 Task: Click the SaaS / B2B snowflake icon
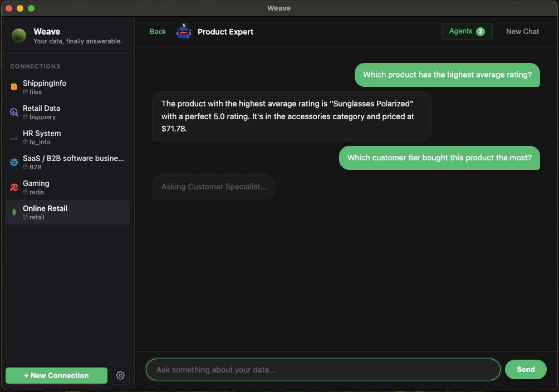14,162
